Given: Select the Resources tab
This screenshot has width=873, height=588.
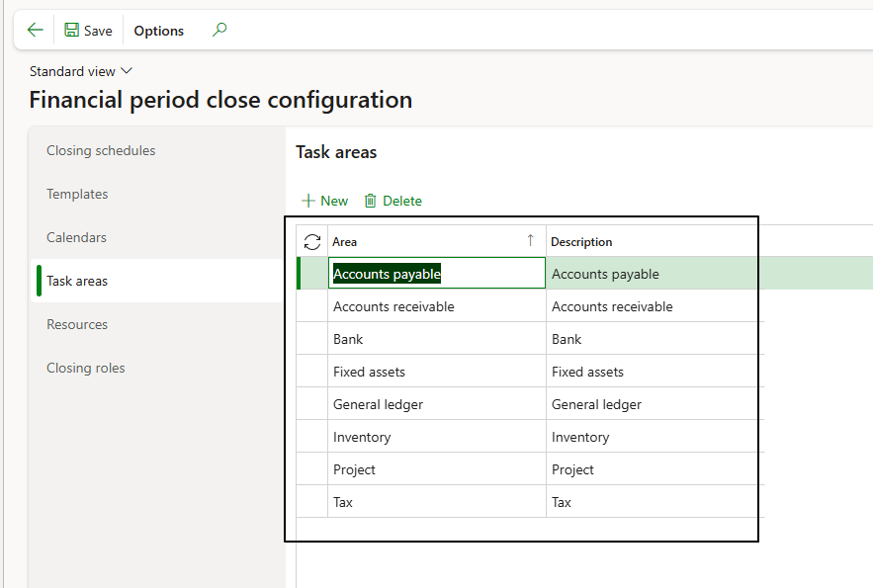Looking at the screenshot, I should (x=77, y=324).
